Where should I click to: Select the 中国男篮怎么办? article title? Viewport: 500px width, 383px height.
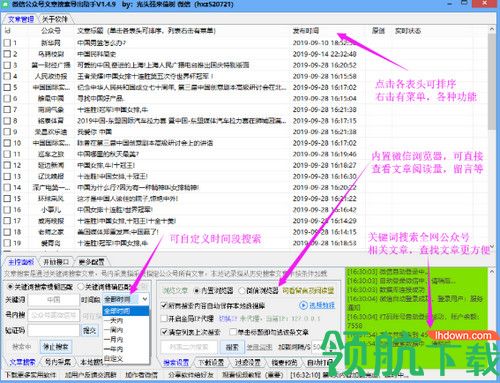[x=101, y=43]
